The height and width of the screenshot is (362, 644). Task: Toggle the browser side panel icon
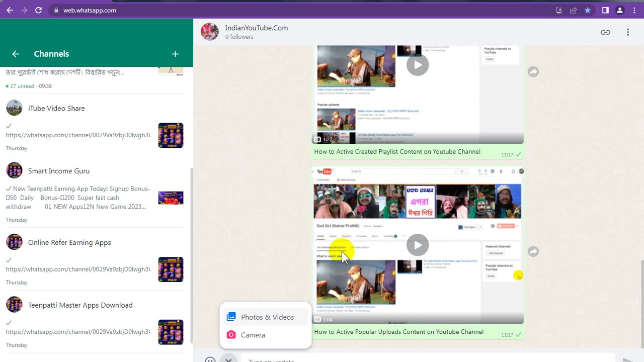click(605, 10)
